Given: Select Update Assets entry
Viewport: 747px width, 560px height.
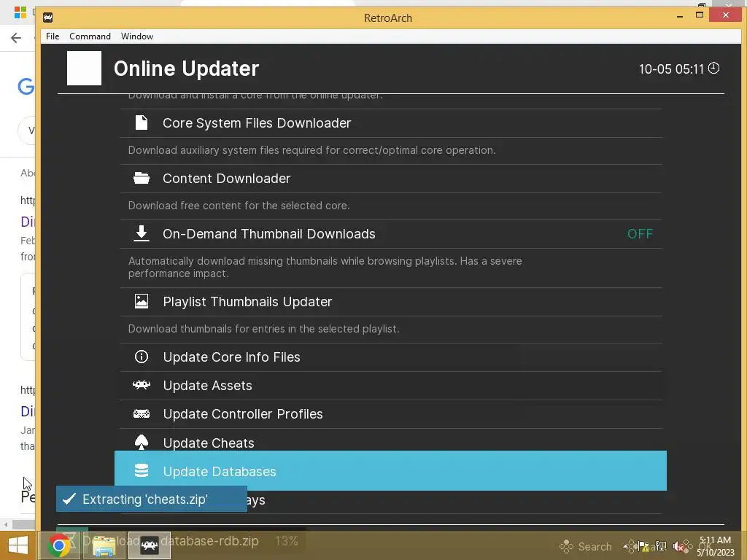Looking at the screenshot, I should [391, 386].
